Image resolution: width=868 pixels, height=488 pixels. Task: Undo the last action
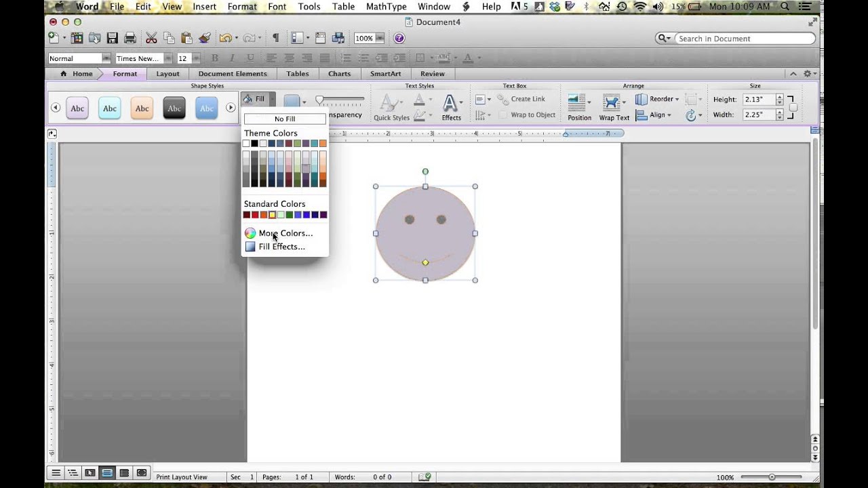tap(225, 38)
